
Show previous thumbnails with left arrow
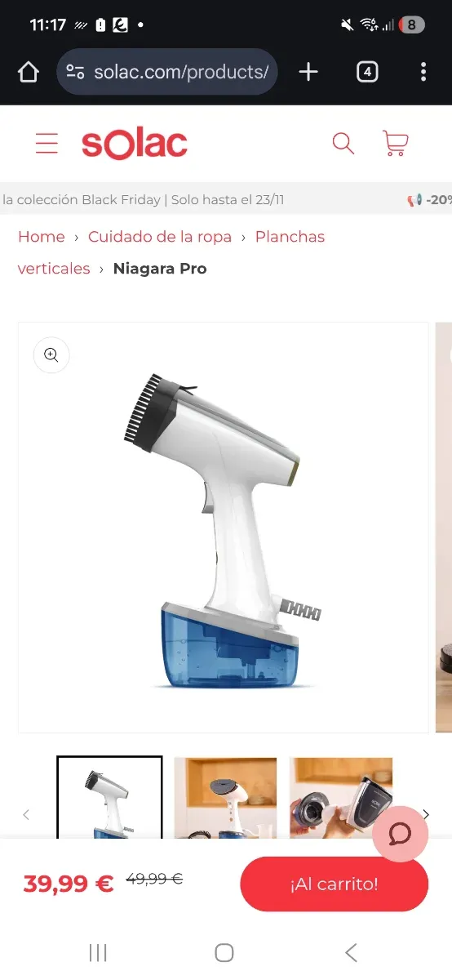pos(26,814)
